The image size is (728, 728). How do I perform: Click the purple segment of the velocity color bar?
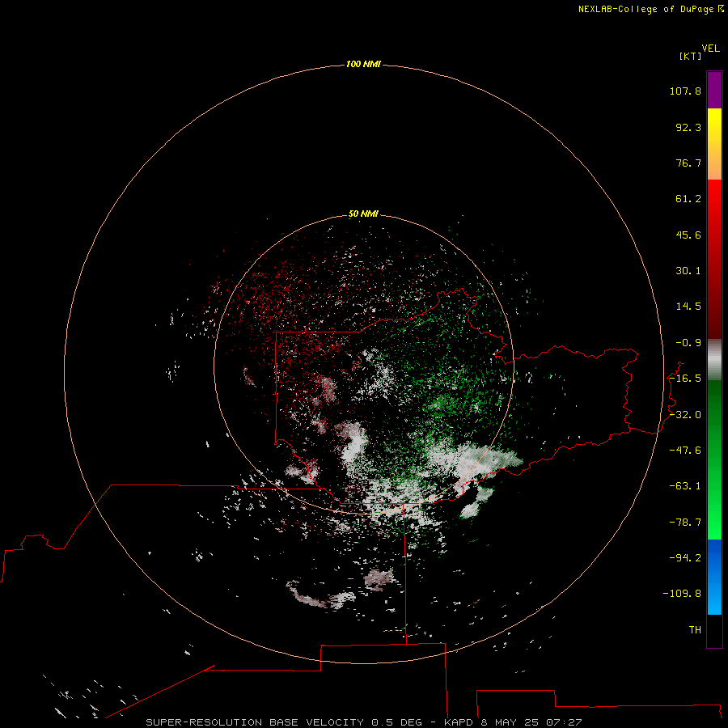pyautogui.click(x=714, y=91)
